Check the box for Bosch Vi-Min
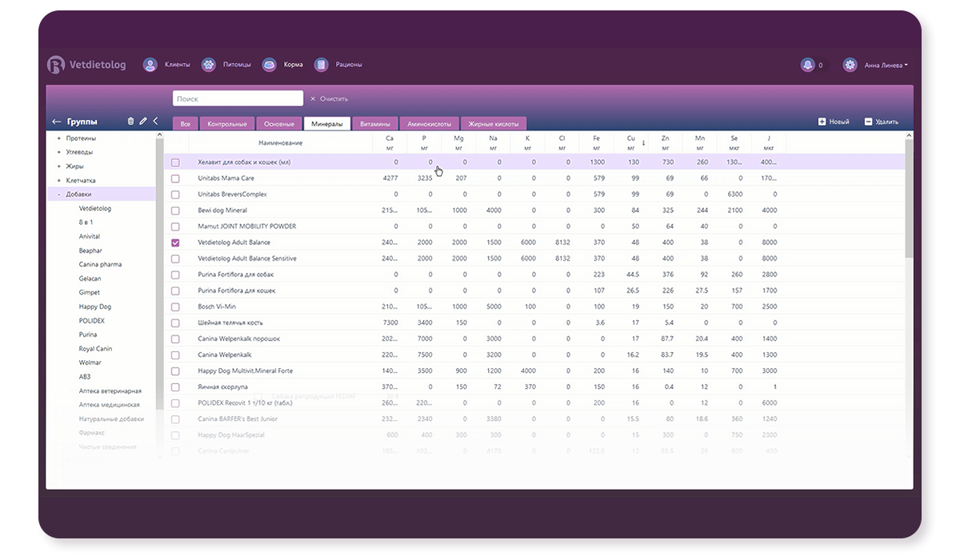Image resolution: width=960 pixels, height=560 pixels. click(176, 306)
